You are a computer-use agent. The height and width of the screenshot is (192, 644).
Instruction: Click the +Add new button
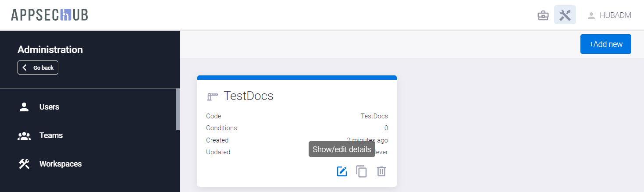(605, 44)
